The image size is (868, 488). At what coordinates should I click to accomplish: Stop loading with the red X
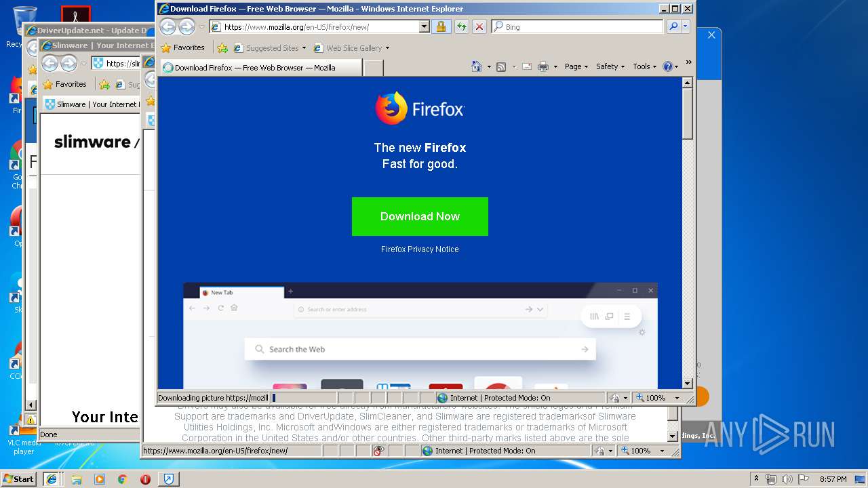[479, 27]
